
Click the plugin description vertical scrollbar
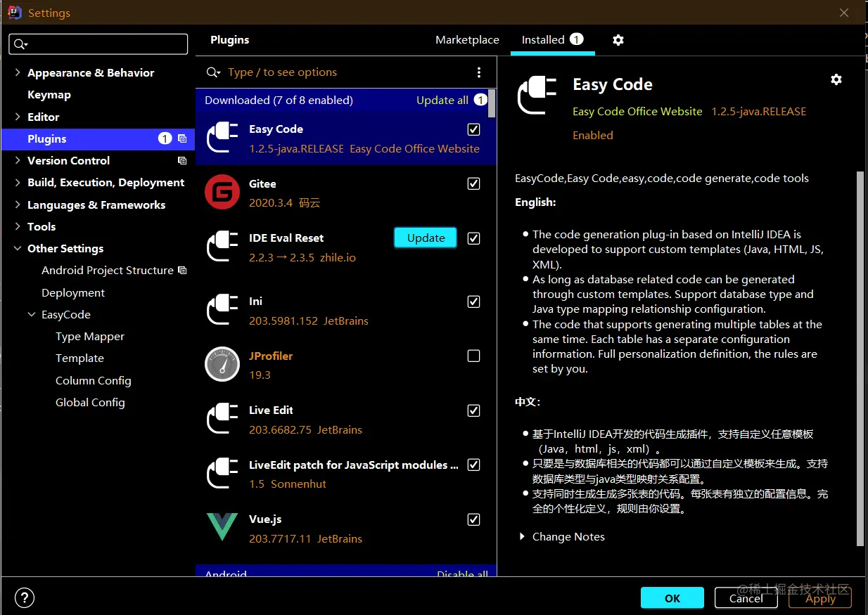tap(860, 358)
